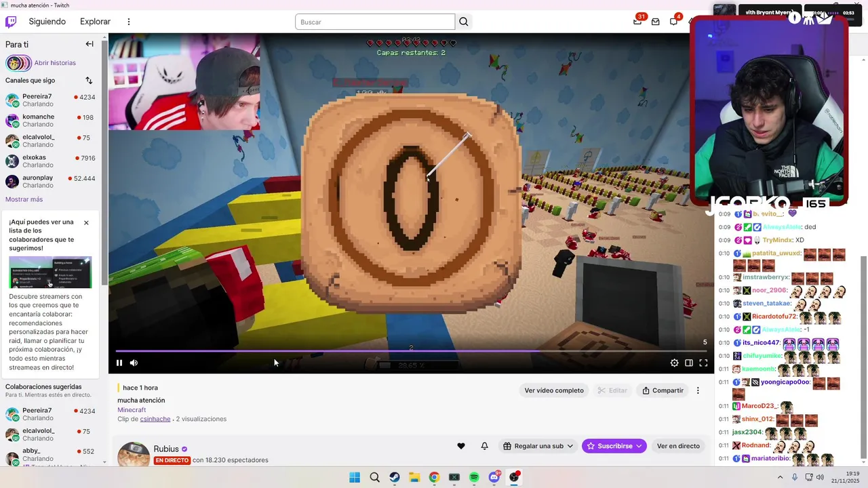Seek on the clip progress bar
This screenshot has height=488, width=868.
pyautogui.click(x=411, y=351)
